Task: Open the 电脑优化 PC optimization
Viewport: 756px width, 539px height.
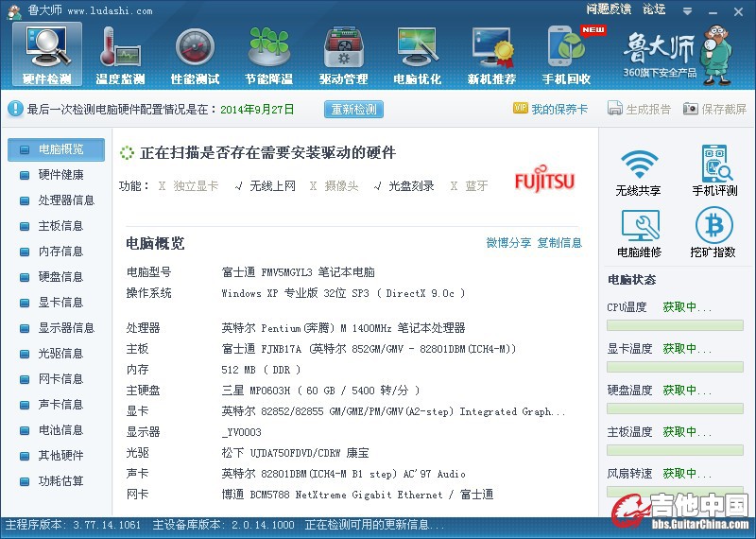Action: pos(417,54)
